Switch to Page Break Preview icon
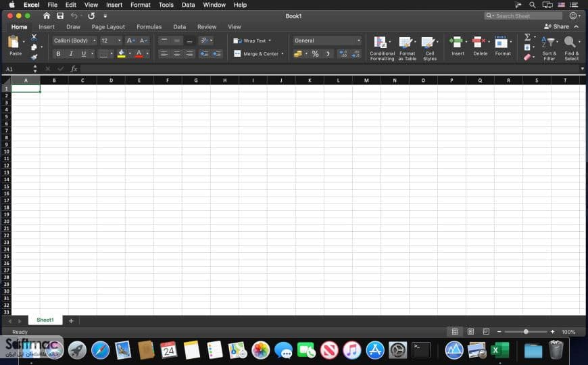 coord(486,332)
